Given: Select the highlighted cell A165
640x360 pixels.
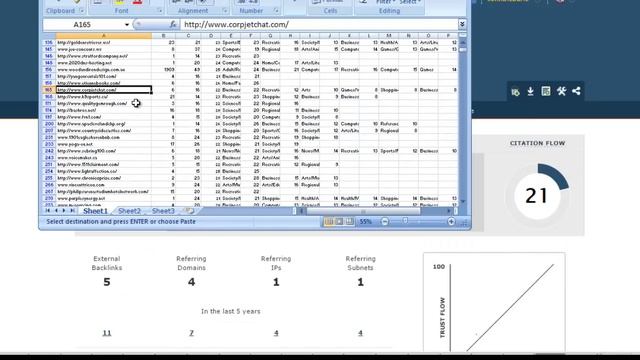Looking at the screenshot, I should 104,90.
